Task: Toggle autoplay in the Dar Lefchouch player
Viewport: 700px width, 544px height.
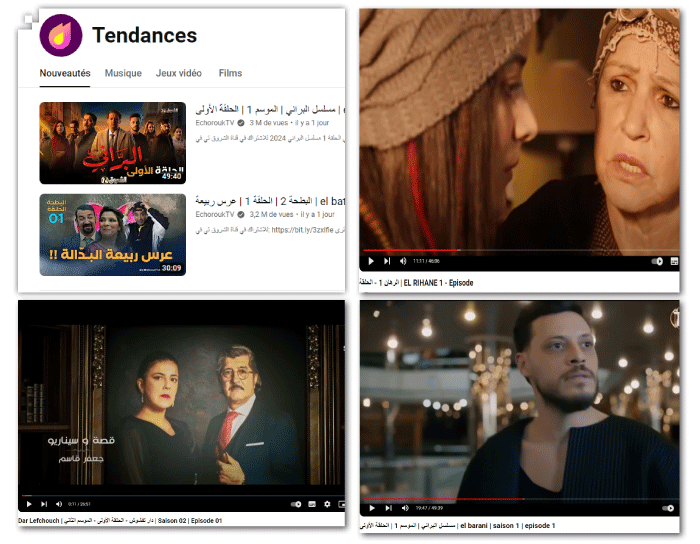Action: (296, 504)
